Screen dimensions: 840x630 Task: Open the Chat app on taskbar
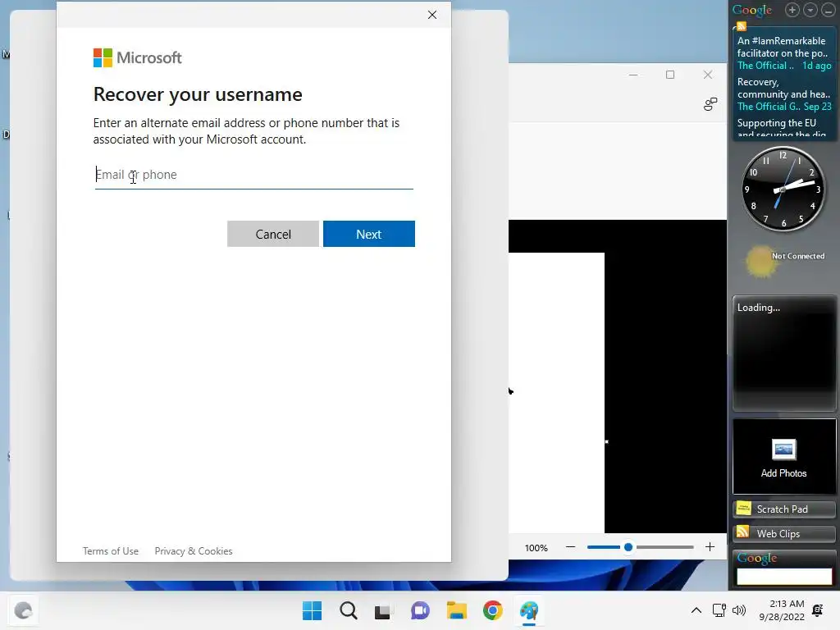coord(420,610)
